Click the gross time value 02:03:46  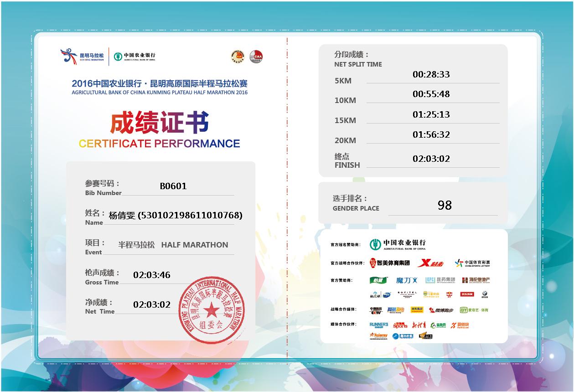pos(152,275)
